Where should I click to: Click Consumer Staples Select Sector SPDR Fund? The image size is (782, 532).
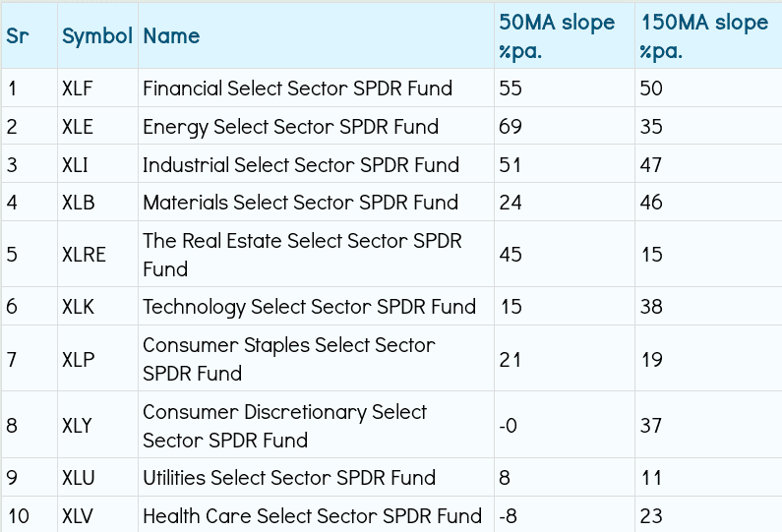pyautogui.click(x=288, y=359)
